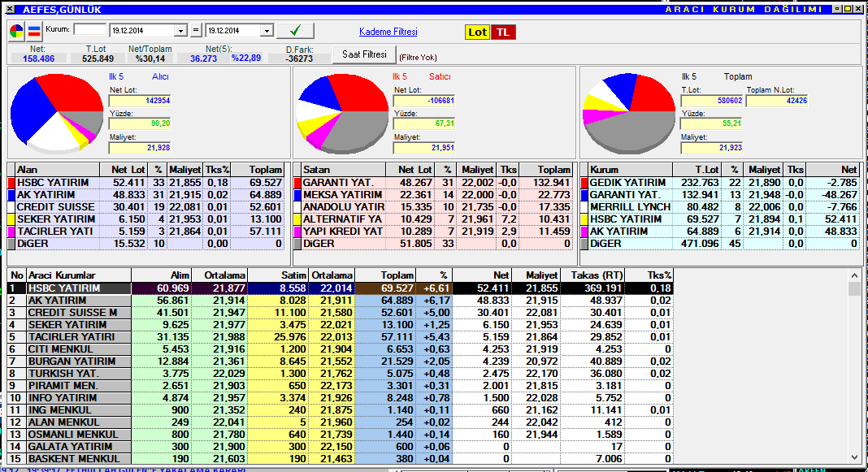
Task: Click the equals sign between date fields
Action: 195,30
